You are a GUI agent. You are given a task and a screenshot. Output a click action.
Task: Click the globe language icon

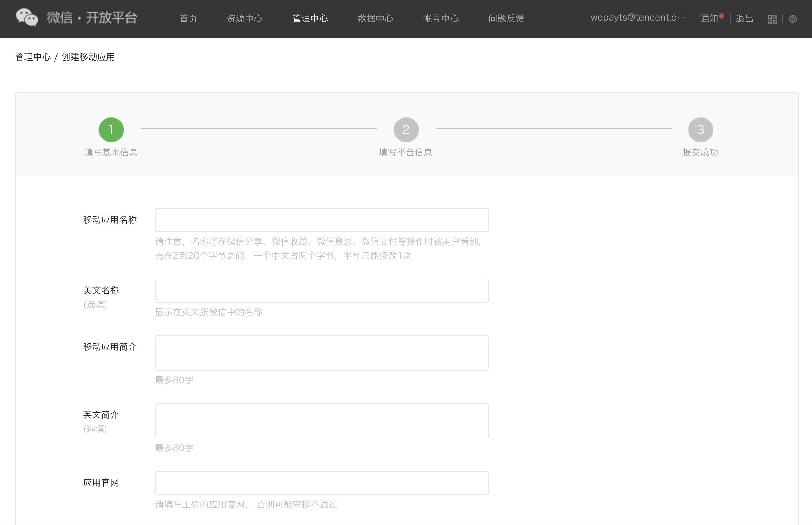tap(792, 20)
